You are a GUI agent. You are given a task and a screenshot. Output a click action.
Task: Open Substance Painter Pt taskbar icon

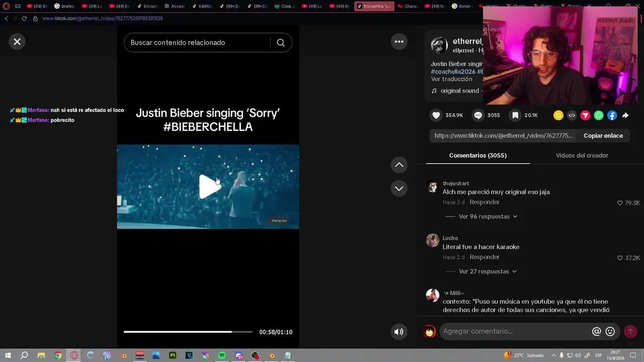173,355
